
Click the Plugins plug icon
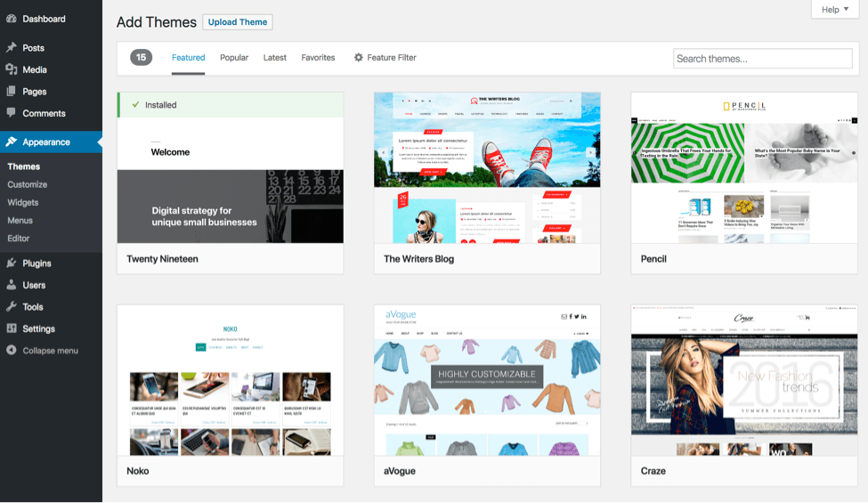pyautogui.click(x=11, y=263)
